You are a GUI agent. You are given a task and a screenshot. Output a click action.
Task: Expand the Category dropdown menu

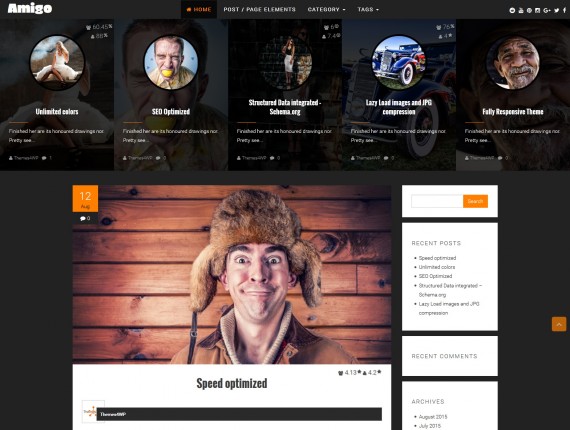[x=326, y=9]
